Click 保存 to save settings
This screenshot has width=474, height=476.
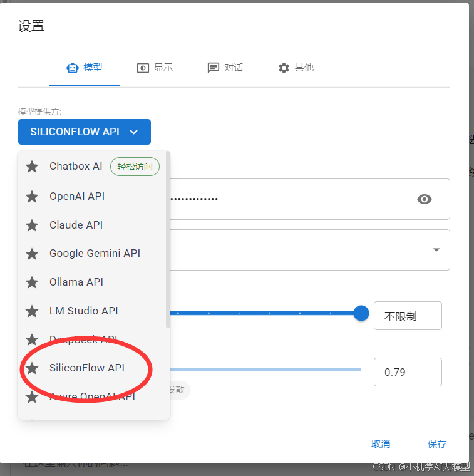437,444
